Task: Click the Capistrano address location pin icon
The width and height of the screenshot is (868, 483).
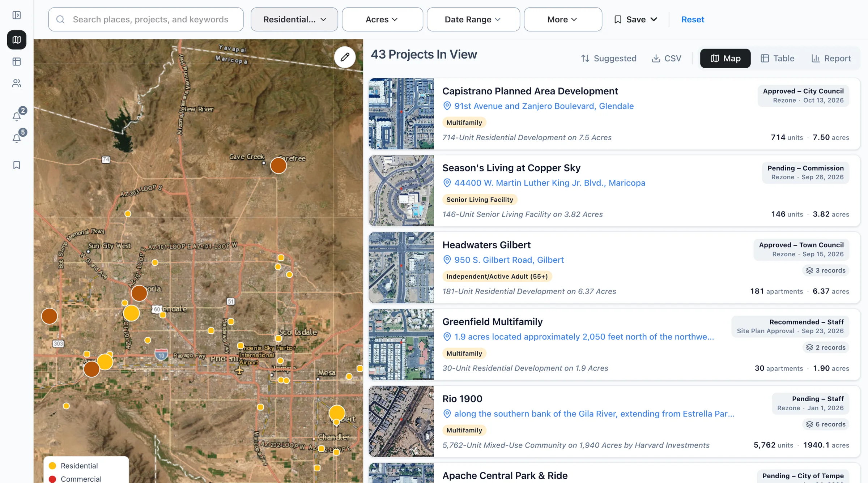Action: [447, 106]
